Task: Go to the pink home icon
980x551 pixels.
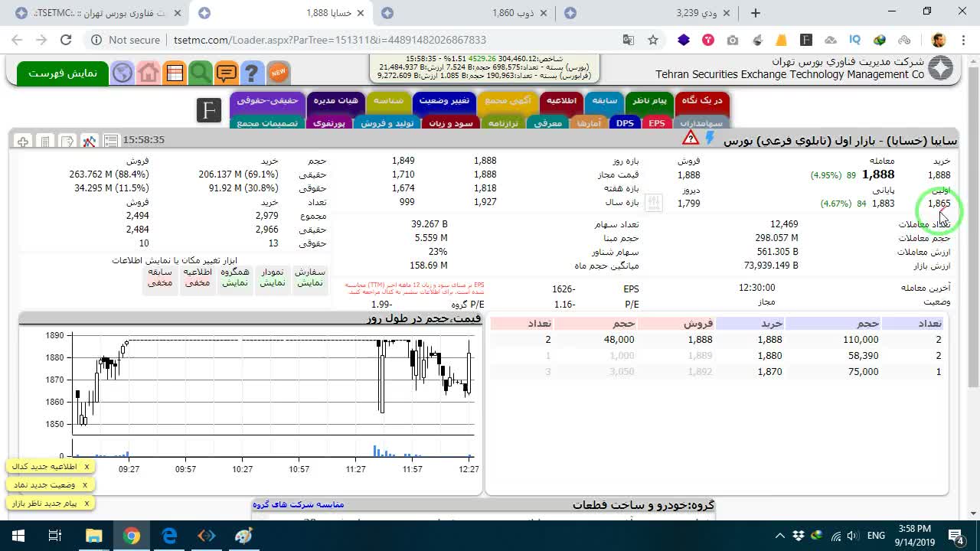Action: pos(149,73)
